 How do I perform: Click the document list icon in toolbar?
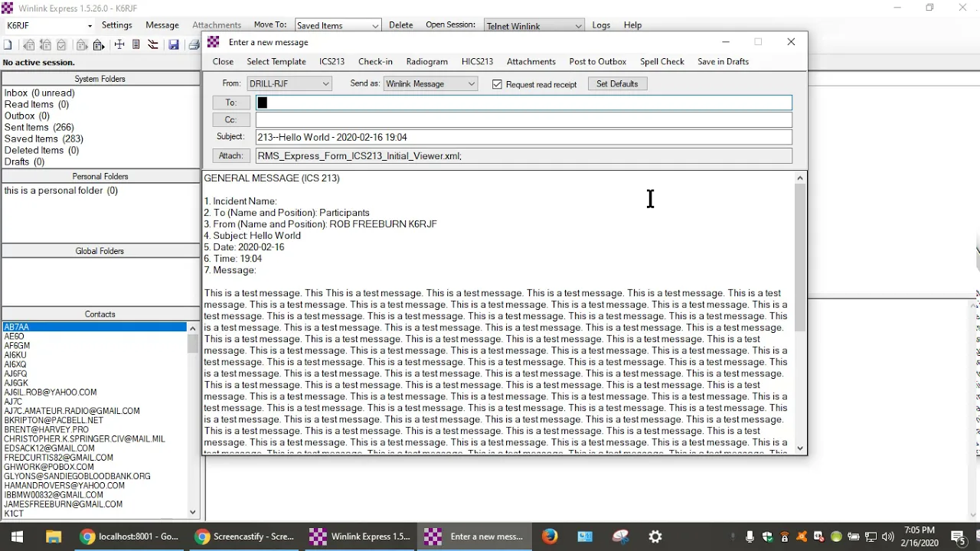tap(136, 45)
